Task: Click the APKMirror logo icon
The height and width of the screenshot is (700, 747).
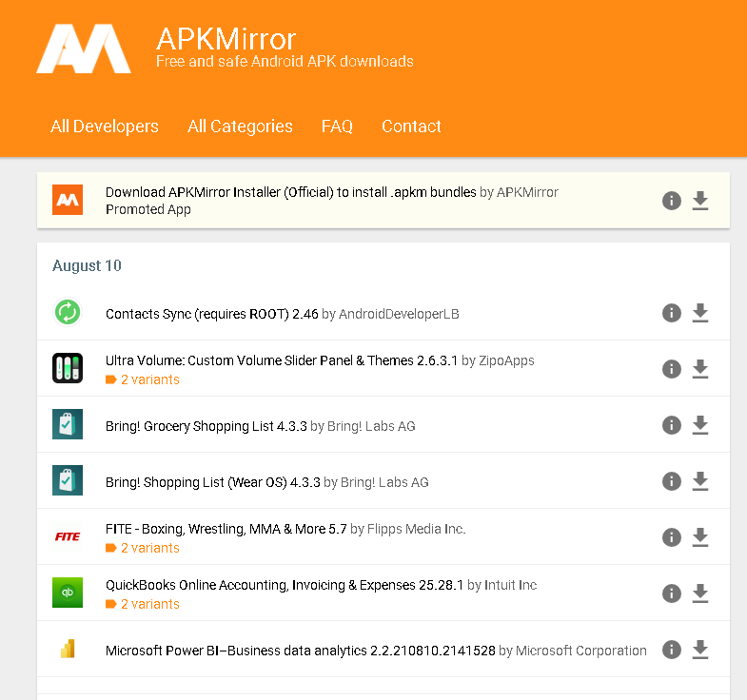Action: [x=84, y=48]
